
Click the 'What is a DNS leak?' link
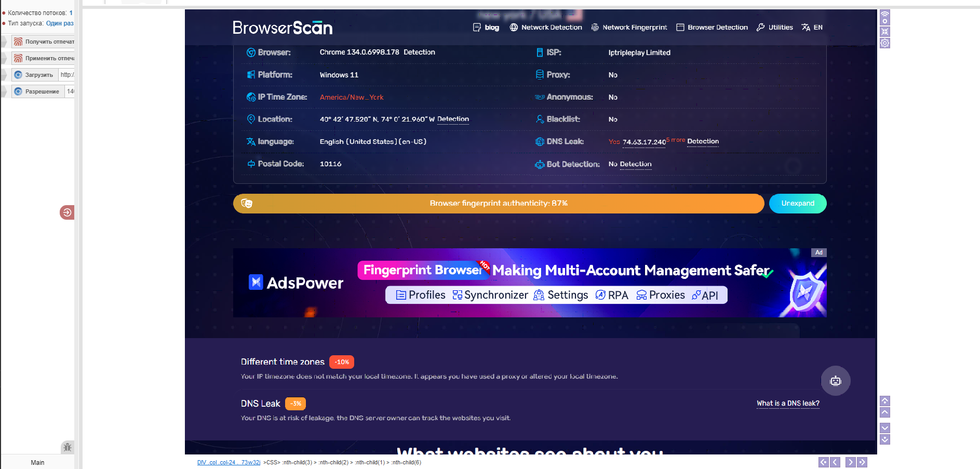(788, 404)
